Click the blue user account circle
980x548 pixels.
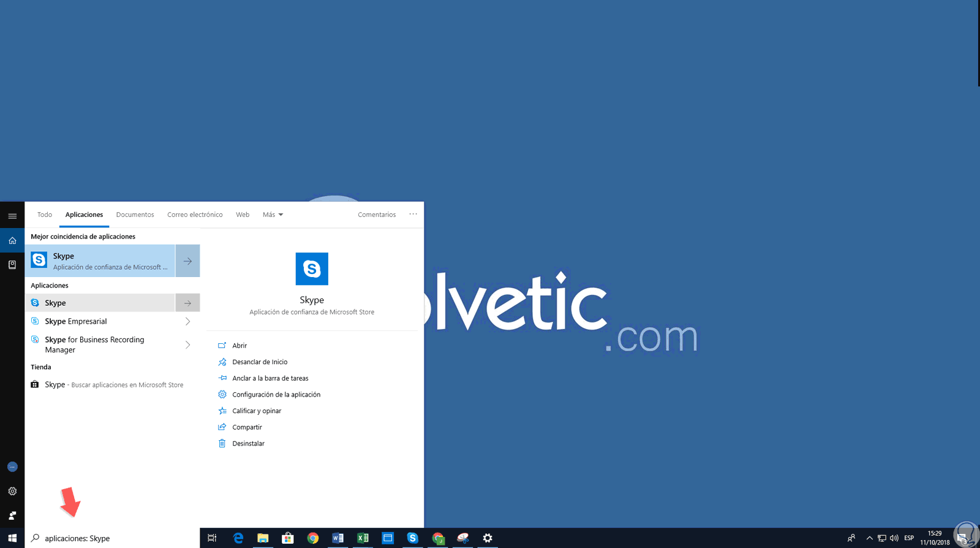[x=12, y=467]
